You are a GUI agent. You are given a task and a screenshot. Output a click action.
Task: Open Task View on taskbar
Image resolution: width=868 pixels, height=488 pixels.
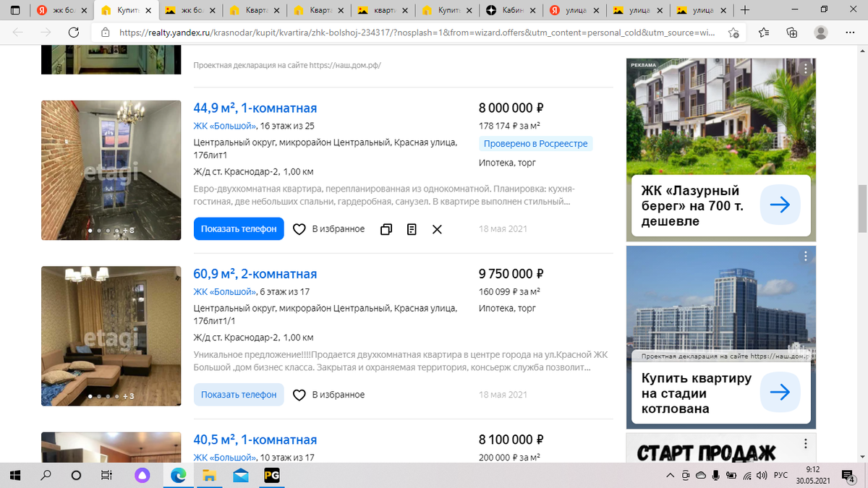[x=106, y=475]
